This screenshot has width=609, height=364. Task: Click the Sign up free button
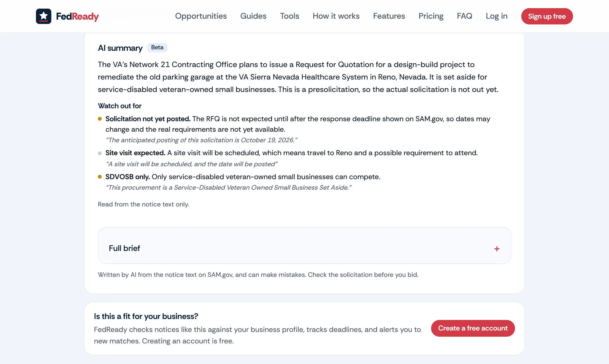pyautogui.click(x=547, y=16)
